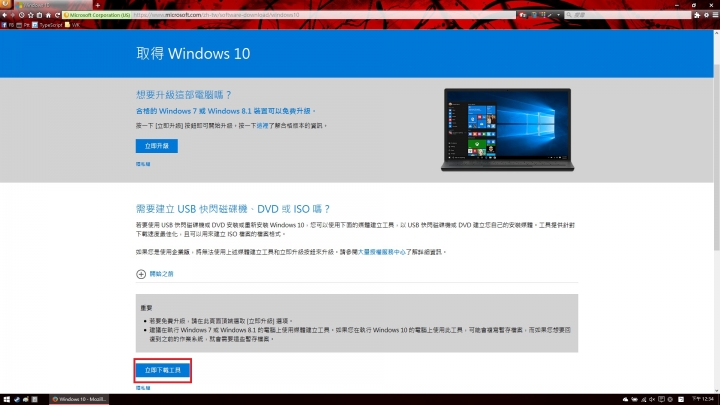This screenshot has width=720, height=405.
Task: Click the 立即下載工具 download tool button
Action: coord(163,370)
